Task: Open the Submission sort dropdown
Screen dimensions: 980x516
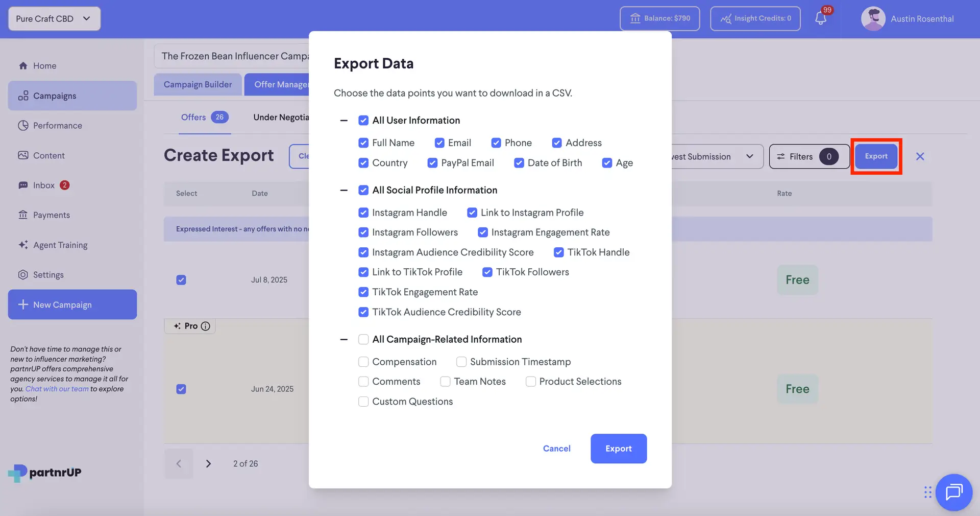Action: [x=749, y=156]
